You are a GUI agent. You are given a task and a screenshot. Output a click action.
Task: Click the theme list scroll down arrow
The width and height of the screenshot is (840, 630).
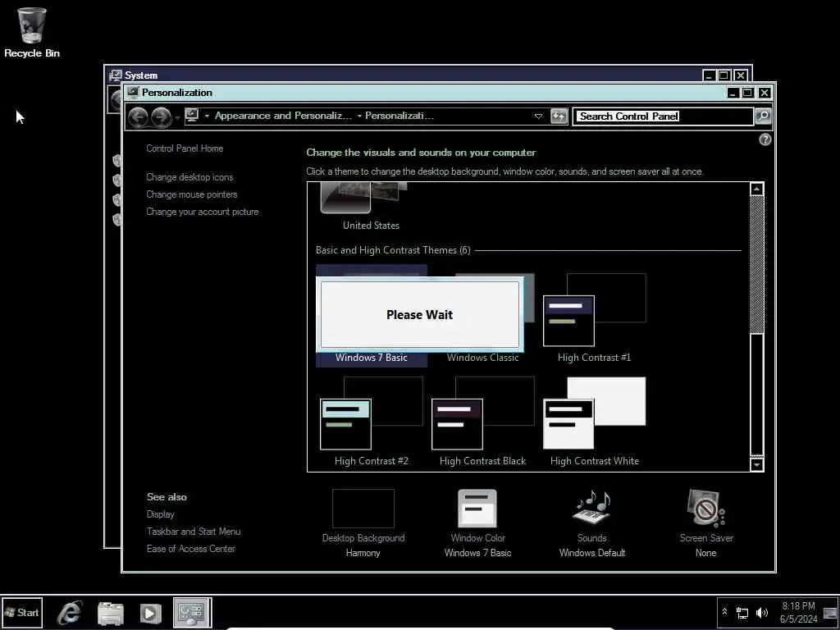[756, 464]
